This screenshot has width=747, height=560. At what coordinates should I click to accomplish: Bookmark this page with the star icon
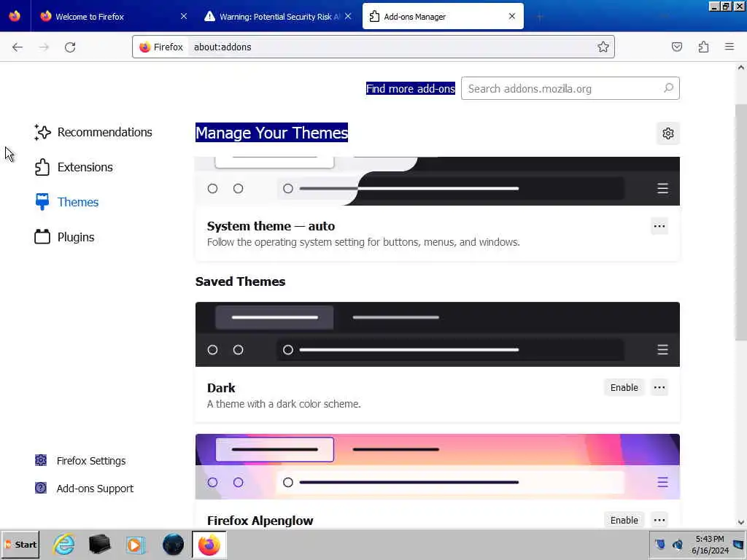(603, 47)
